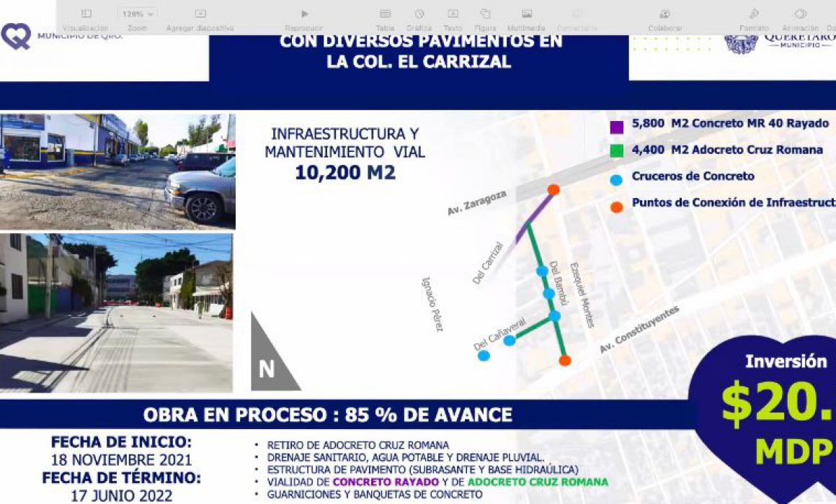Select the damaged street photo with truck

(117, 171)
